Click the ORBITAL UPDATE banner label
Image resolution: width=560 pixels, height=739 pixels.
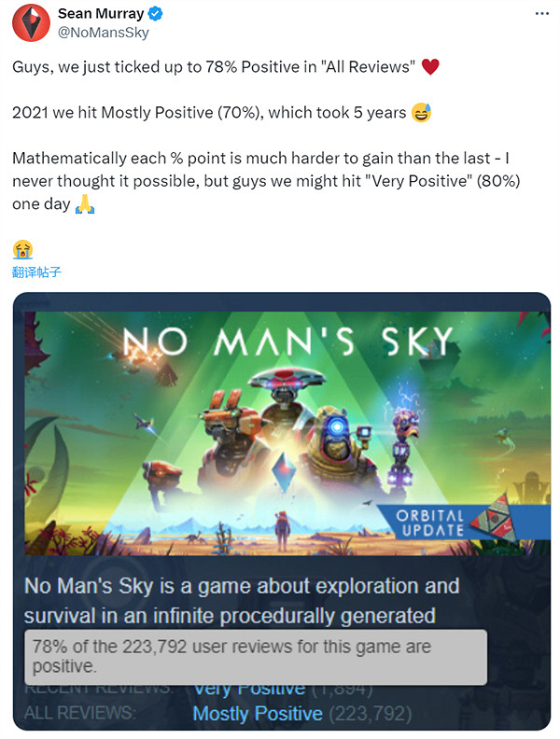430,523
